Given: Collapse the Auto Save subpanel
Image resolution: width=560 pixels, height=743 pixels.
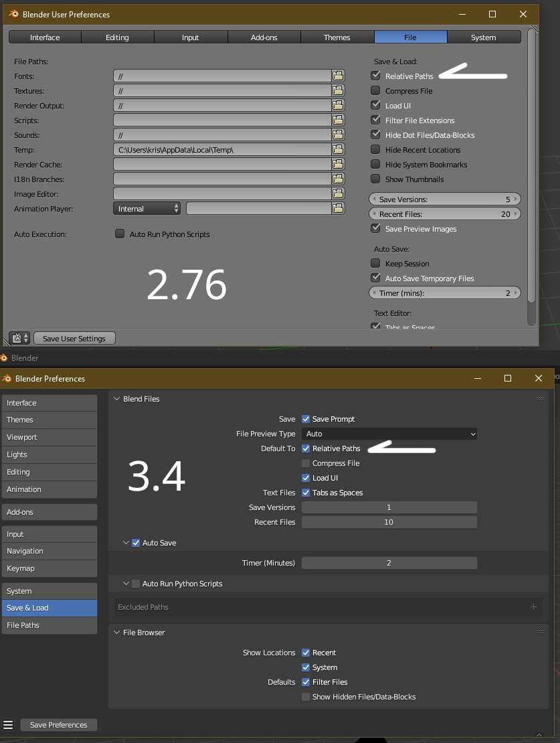Looking at the screenshot, I should 126,543.
